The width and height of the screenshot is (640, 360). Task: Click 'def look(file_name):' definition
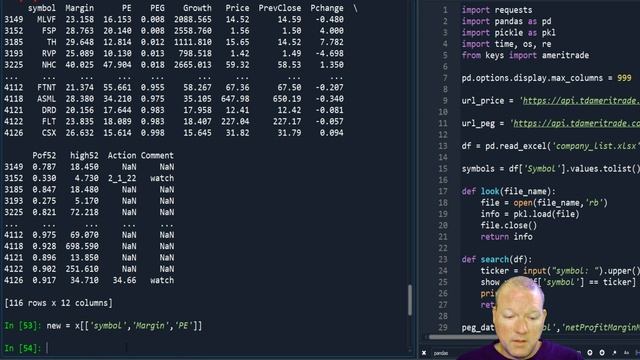pos(509,191)
